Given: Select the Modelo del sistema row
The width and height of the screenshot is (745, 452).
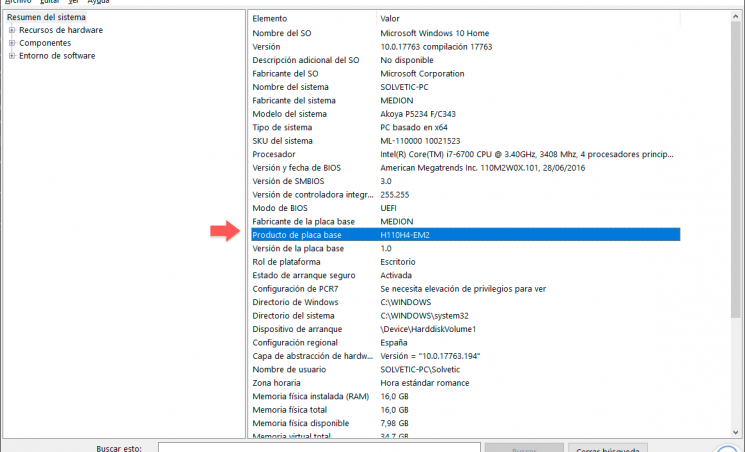Looking at the screenshot, I should pyautogui.click(x=466, y=114).
